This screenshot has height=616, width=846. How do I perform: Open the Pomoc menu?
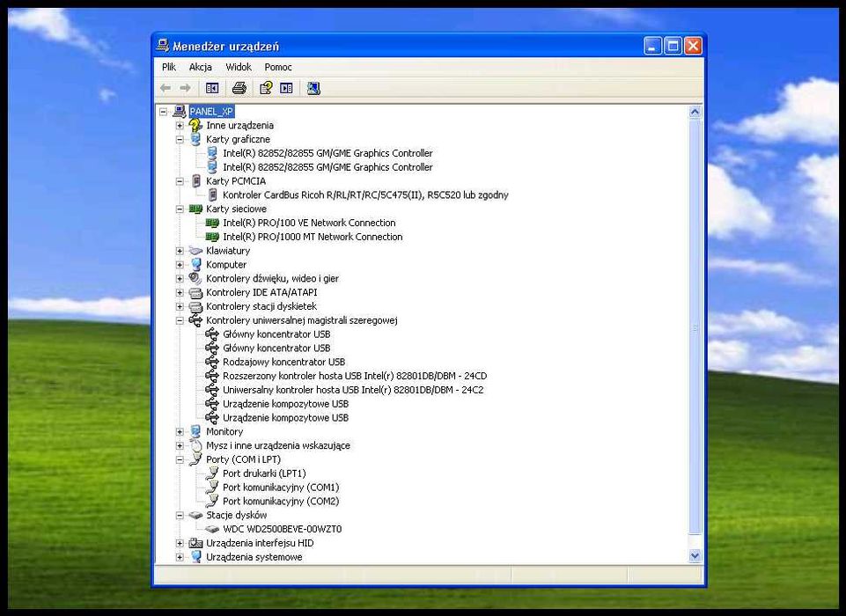click(278, 67)
